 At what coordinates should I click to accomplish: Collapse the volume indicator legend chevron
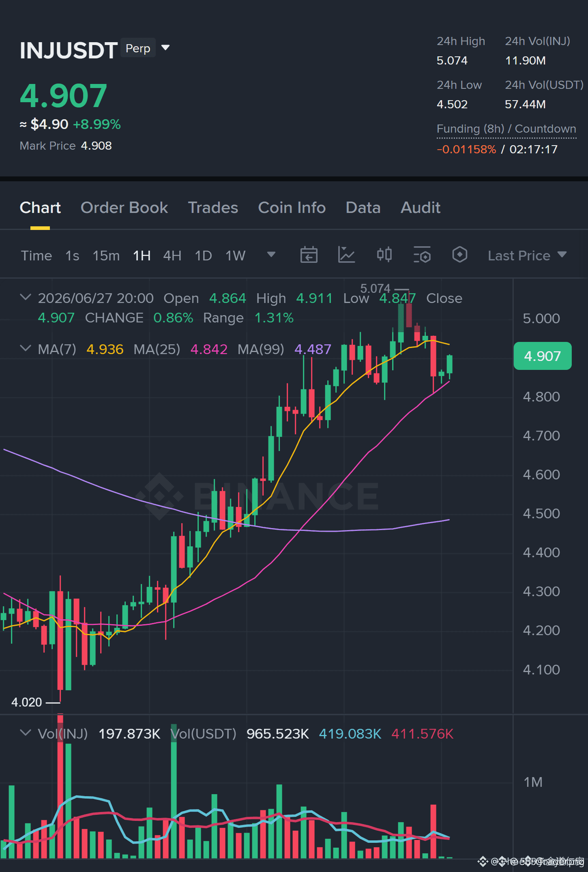pos(25,733)
